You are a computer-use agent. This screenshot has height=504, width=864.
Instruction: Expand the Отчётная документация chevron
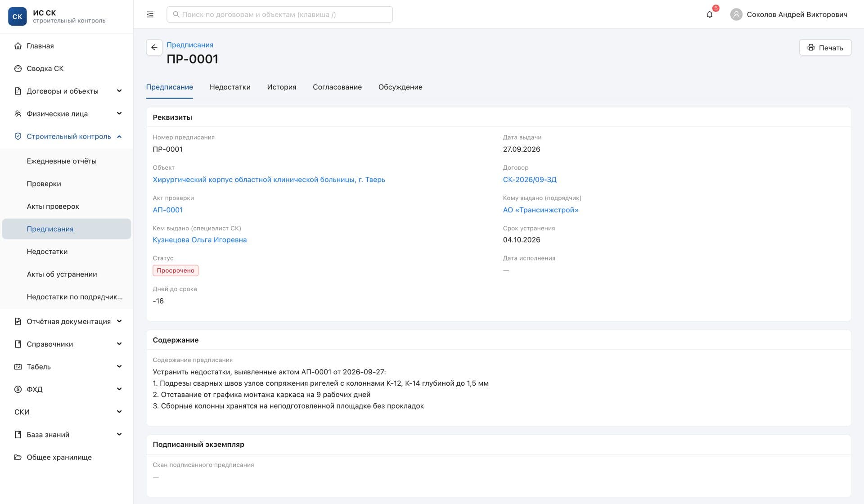click(119, 321)
